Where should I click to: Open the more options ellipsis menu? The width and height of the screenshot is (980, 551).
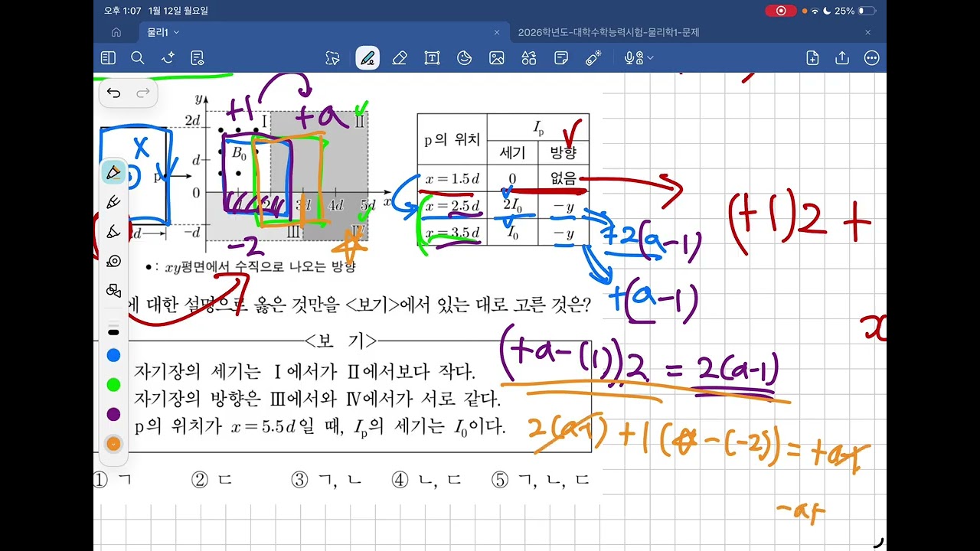point(871,58)
